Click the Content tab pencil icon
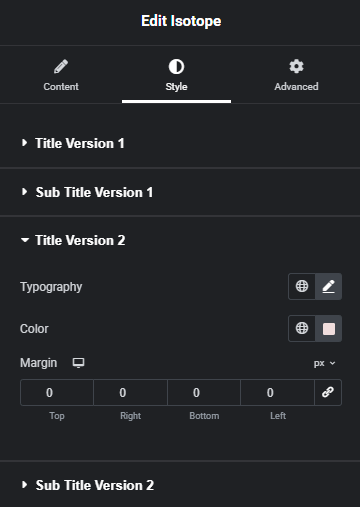This screenshot has width=360, height=507. click(x=61, y=66)
